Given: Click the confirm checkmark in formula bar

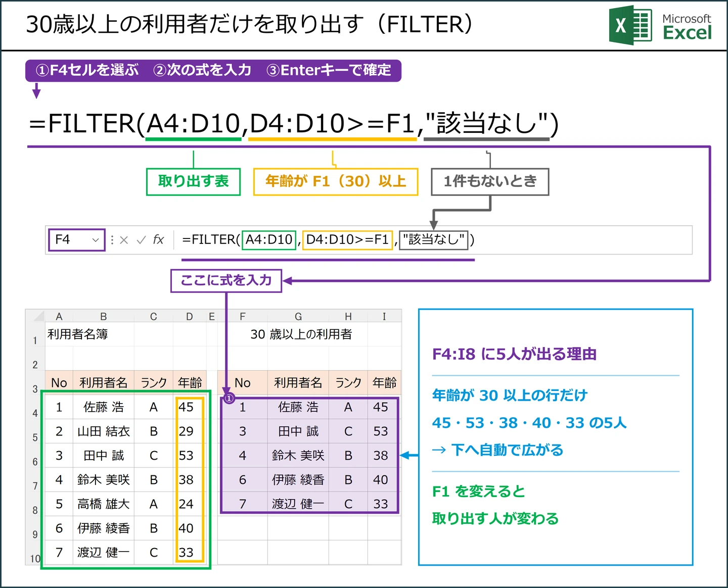Looking at the screenshot, I should coord(141,240).
